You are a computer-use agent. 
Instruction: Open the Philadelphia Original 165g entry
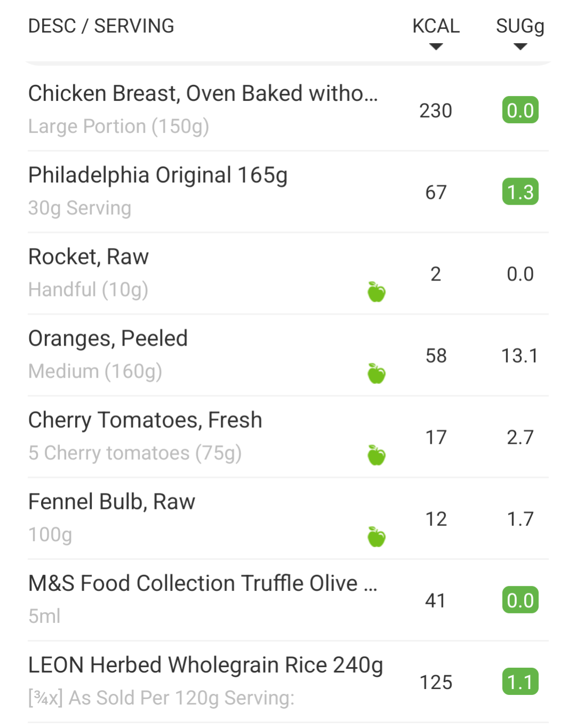288,191
